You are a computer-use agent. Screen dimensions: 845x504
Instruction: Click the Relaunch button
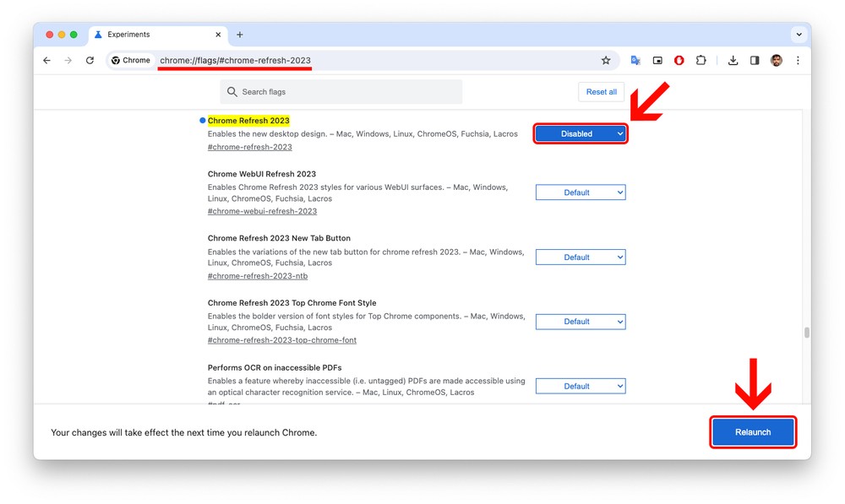point(753,432)
